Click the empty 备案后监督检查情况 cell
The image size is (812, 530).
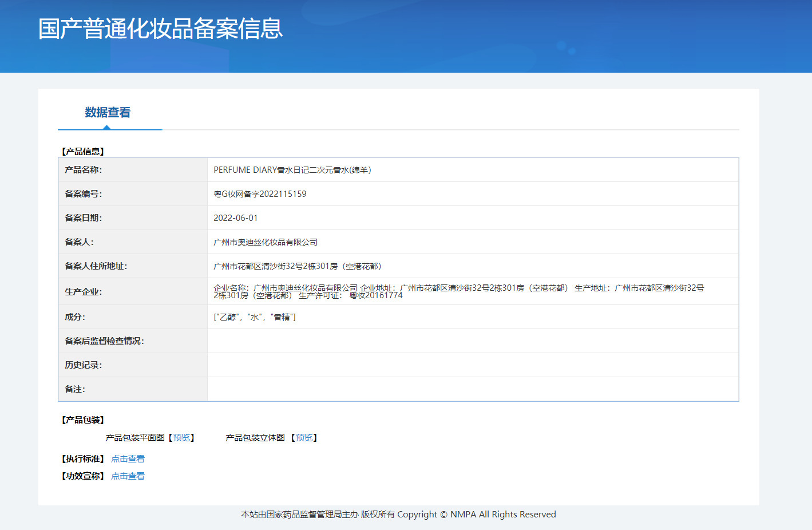pyautogui.click(x=401, y=341)
